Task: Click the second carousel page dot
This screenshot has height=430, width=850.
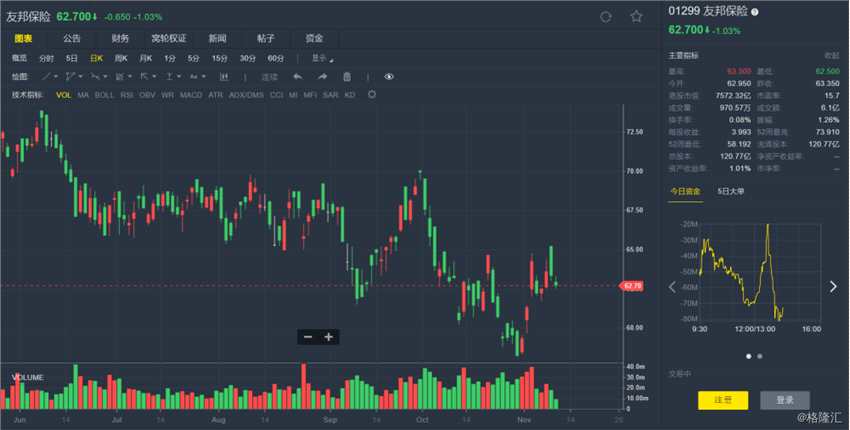Action: pos(759,356)
